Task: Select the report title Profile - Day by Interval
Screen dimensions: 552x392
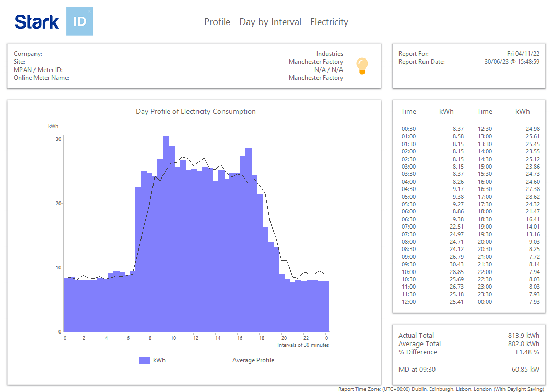Action: pyautogui.click(x=276, y=22)
